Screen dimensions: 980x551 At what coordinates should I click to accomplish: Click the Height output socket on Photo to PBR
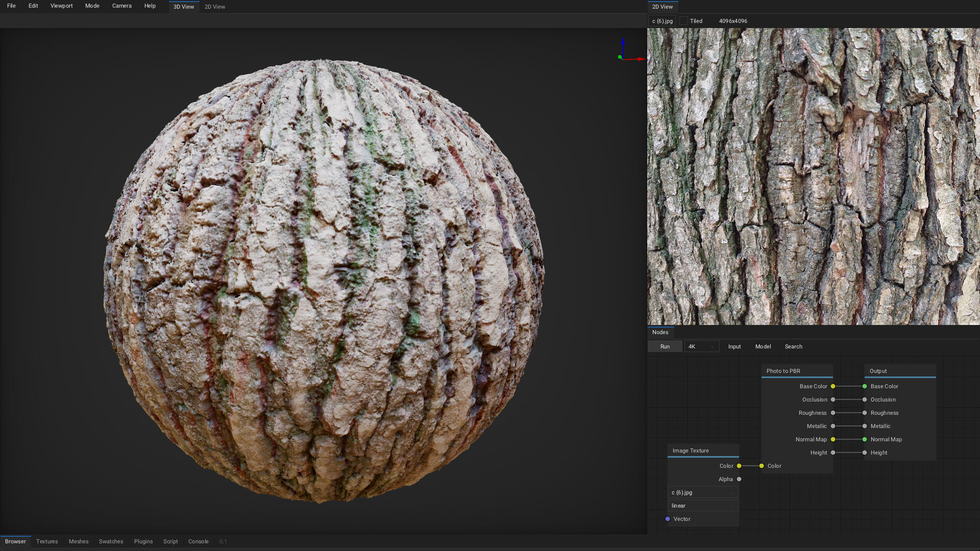(x=834, y=453)
